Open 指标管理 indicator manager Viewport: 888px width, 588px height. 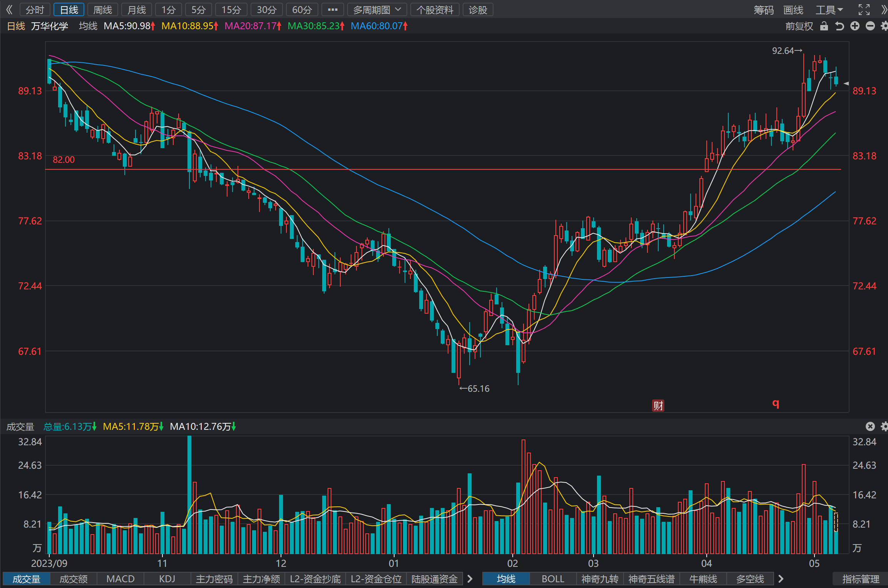click(x=861, y=579)
